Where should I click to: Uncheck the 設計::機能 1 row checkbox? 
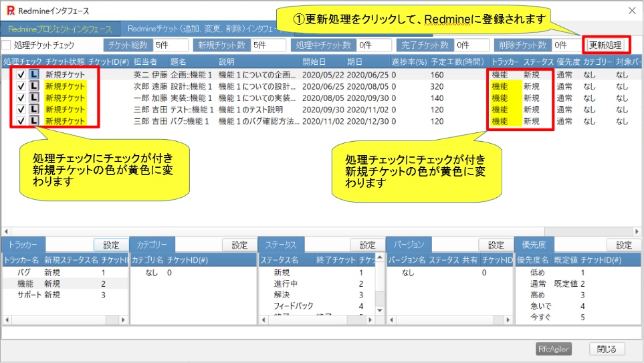coord(21,86)
